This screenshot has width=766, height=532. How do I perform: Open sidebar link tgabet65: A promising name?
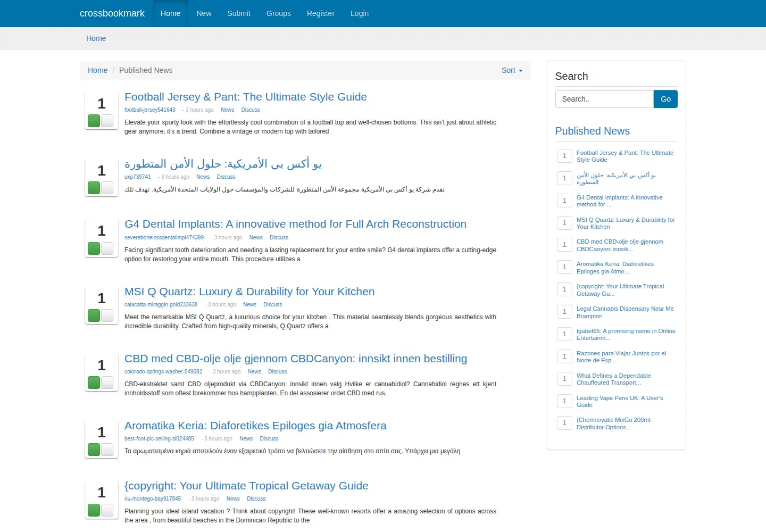626,335
